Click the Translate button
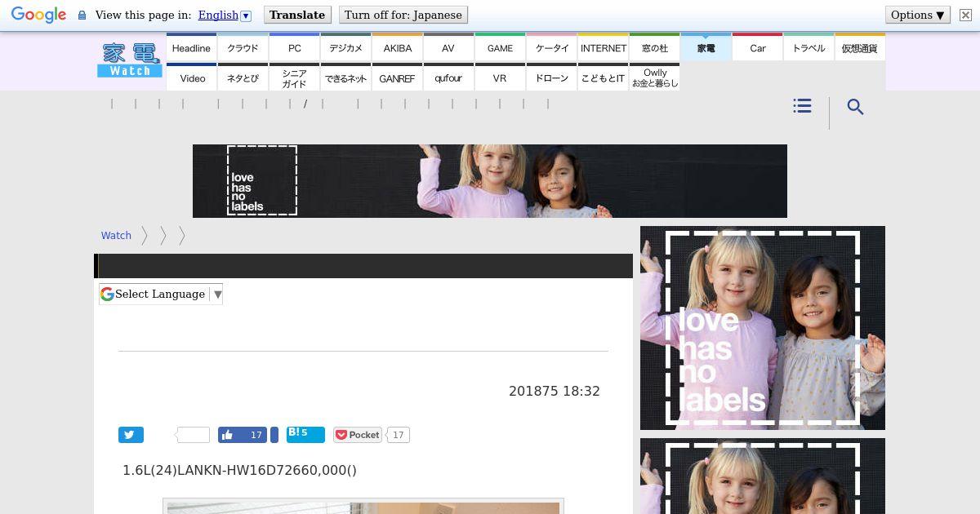 point(297,15)
